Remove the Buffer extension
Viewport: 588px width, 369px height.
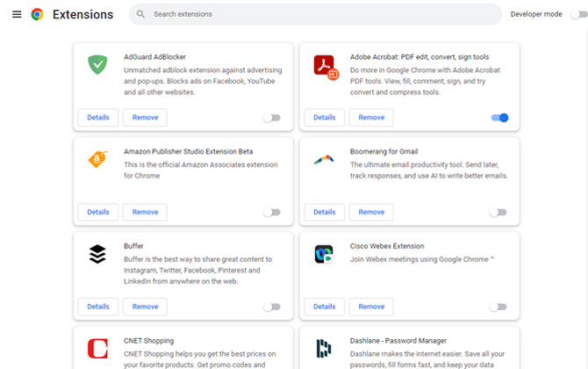pos(145,307)
